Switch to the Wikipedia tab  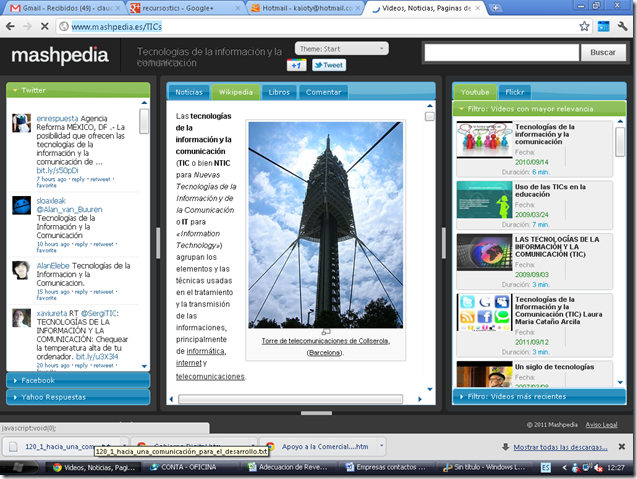point(236,92)
